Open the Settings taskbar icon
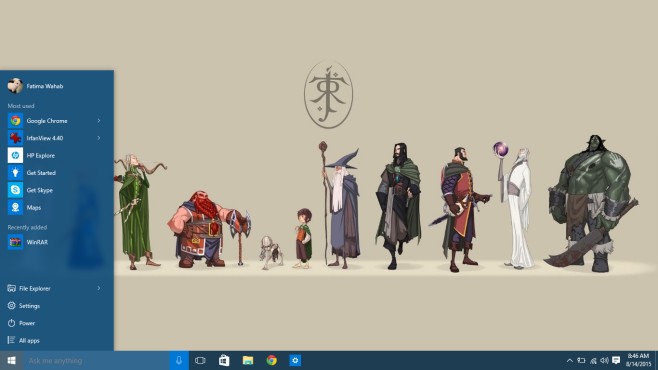Screen dimensions: 658x370 (x=295, y=360)
